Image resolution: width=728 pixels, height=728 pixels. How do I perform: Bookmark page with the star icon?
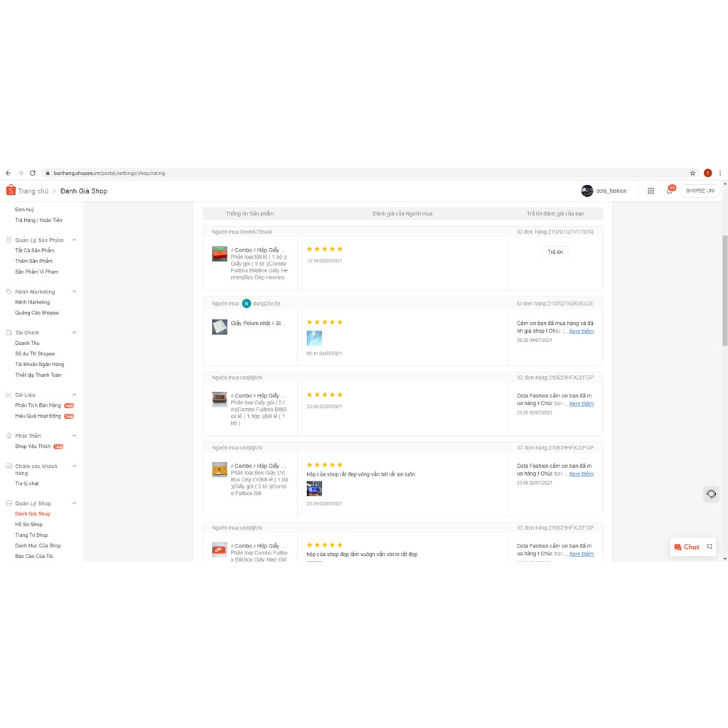click(692, 173)
